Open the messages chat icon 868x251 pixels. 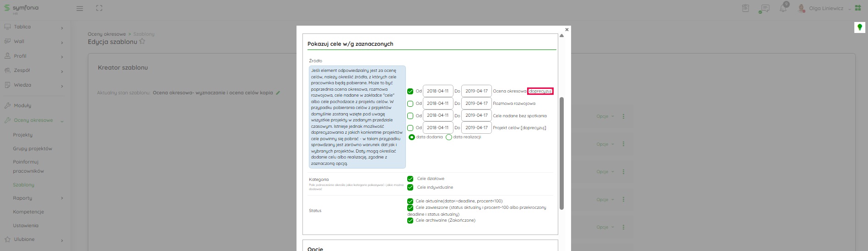pyautogui.click(x=764, y=8)
